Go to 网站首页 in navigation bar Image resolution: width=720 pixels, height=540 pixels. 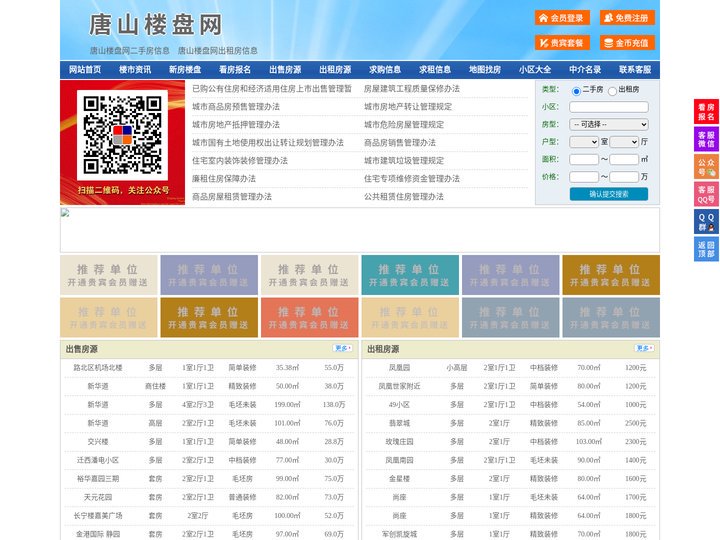coord(85,70)
